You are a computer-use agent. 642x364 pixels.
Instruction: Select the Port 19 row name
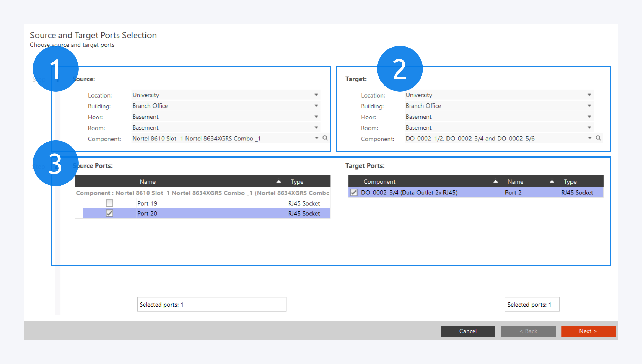click(x=147, y=203)
